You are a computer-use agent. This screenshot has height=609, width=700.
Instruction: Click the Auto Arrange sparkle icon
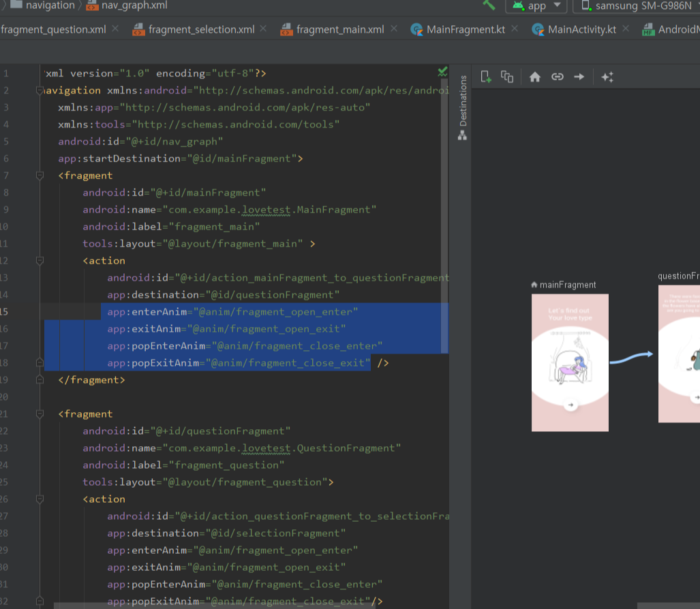607,77
